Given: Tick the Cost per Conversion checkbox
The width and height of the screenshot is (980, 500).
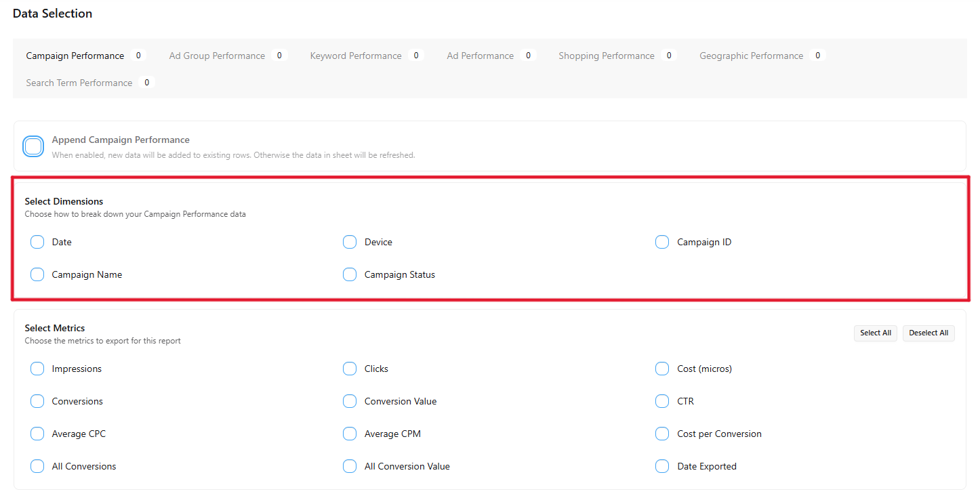Looking at the screenshot, I should pyautogui.click(x=662, y=434).
